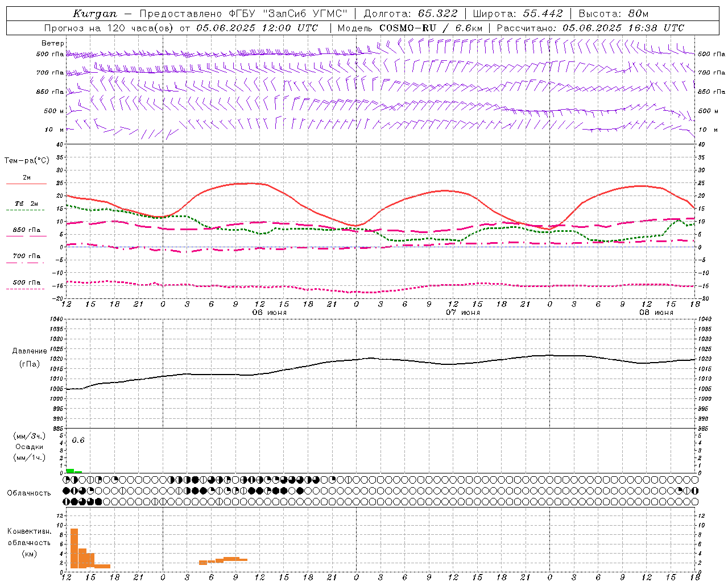Click forecast start time 05.06.2025 12:00 UTC
Screen dimensions: 728x582
click(257, 28)
